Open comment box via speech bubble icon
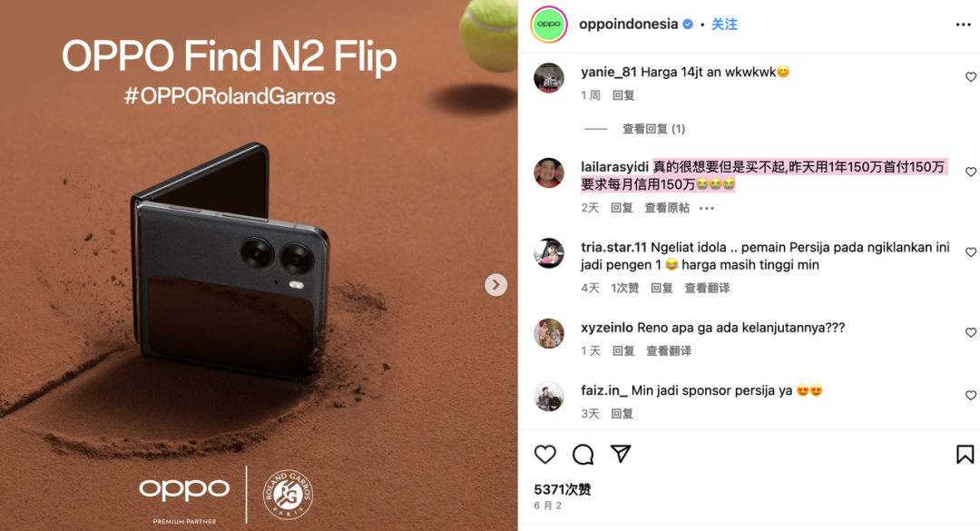The image size is (980, 531). [583, 454]
